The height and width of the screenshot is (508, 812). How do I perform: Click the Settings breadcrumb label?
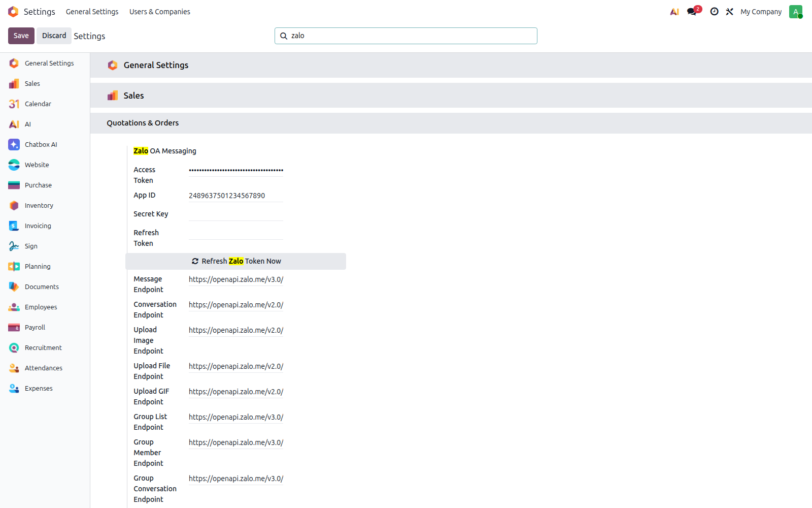pos(89,36)
